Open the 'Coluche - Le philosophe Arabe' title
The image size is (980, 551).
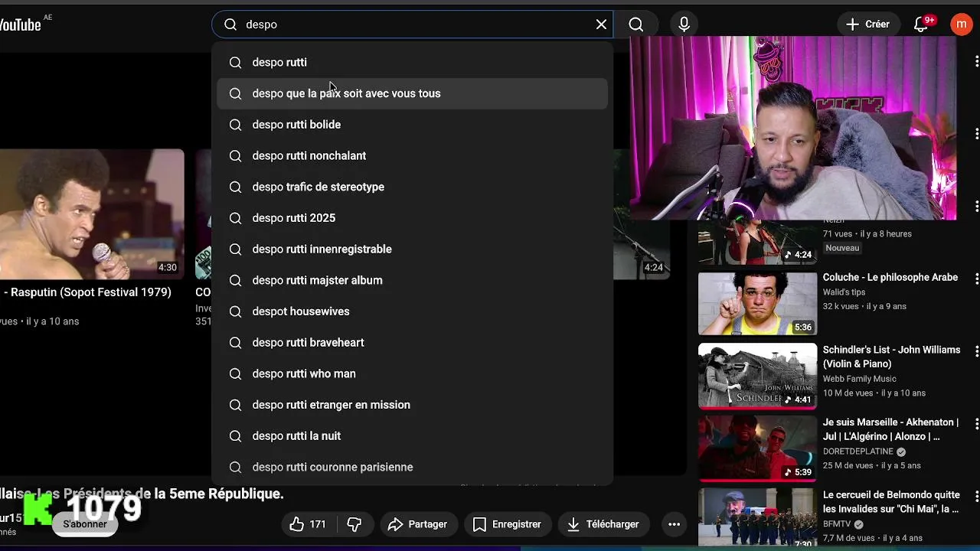[x=890, y=277]
